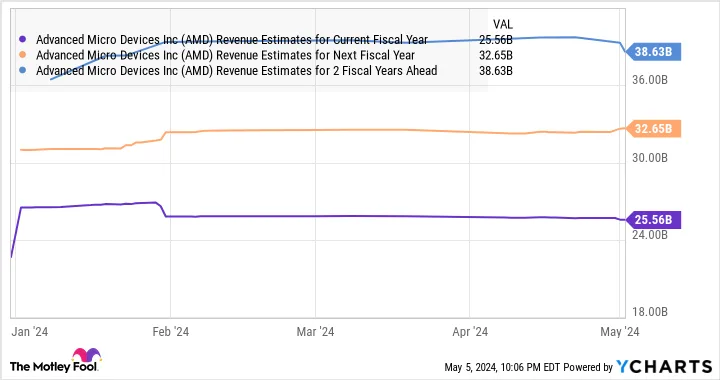Click the Revenue Estimates for Current Fiscal Year label
The width and height of the screenshot is (720, 380).
point(232,40)
